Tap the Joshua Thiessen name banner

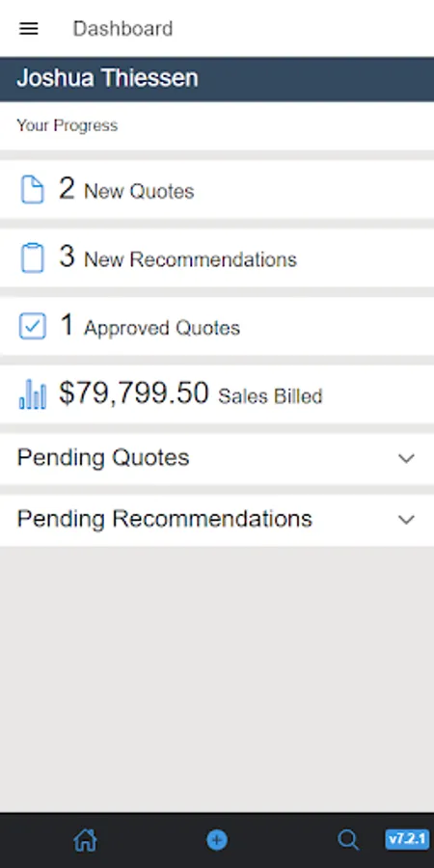[x=217, y=79]
